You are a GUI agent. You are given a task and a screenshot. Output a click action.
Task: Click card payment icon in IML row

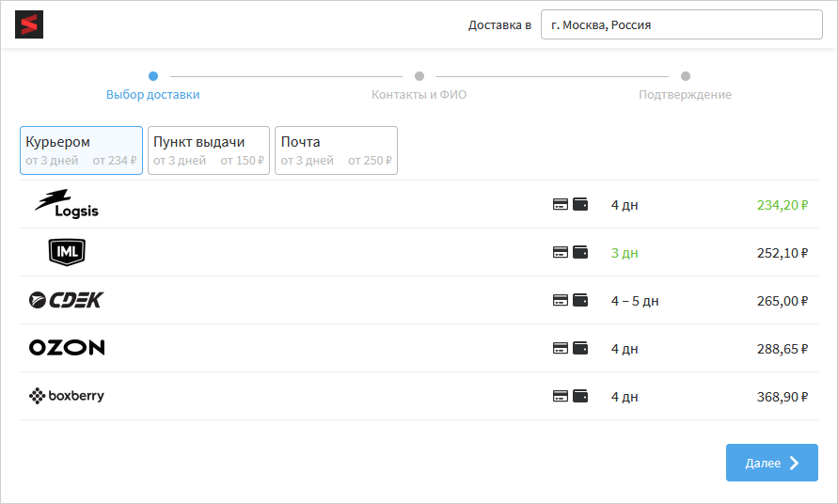(561, 252)
